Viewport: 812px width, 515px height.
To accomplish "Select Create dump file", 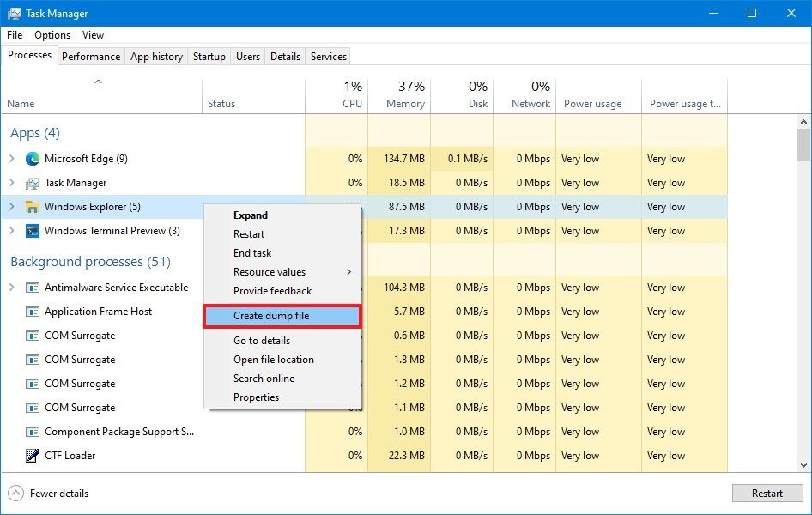I will point(271,316).
